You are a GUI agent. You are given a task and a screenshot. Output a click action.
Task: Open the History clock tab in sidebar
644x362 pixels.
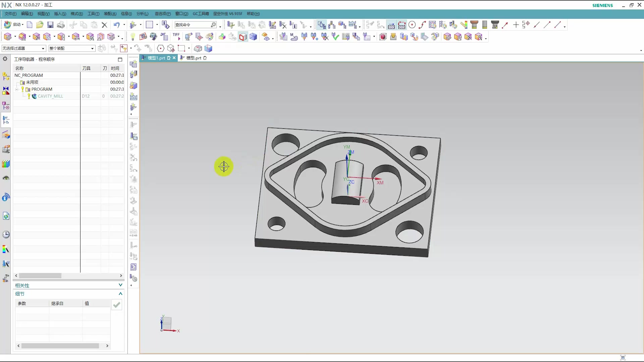pyautogui.click(x=6, y=234)
